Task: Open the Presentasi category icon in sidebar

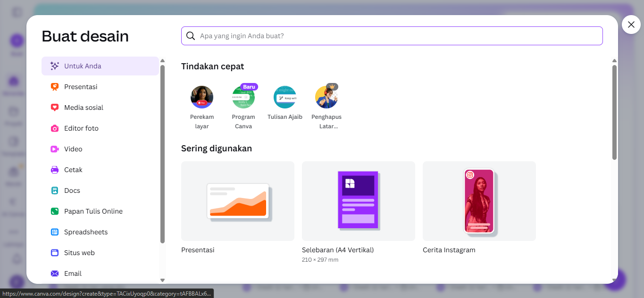Action: pos(55,87)
